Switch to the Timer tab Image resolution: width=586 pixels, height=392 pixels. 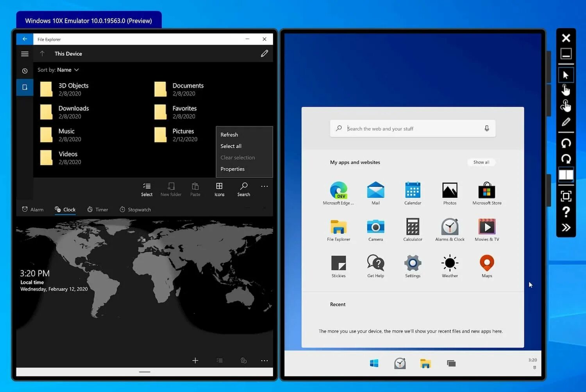tap(98, 209)
